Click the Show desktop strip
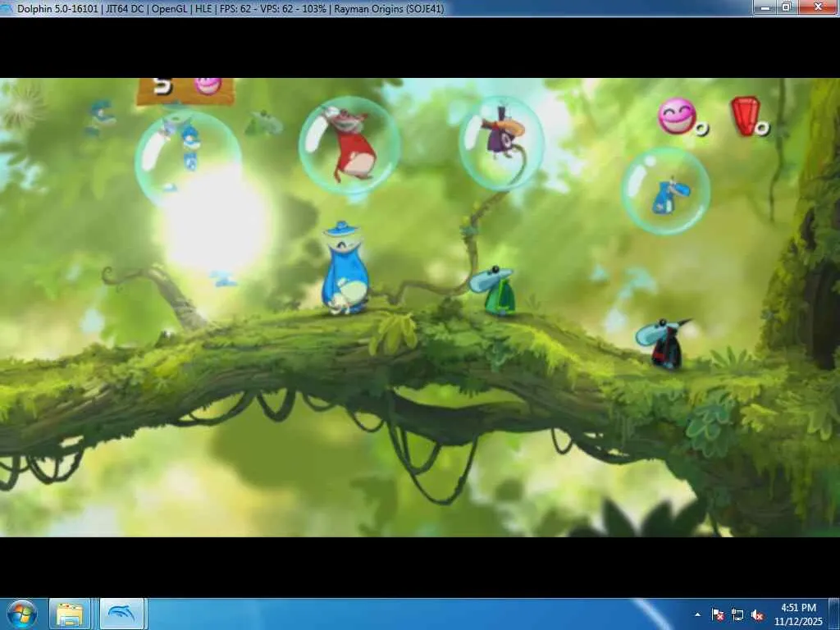The height and width of the screenshot is (630, 840). point(834,614)
